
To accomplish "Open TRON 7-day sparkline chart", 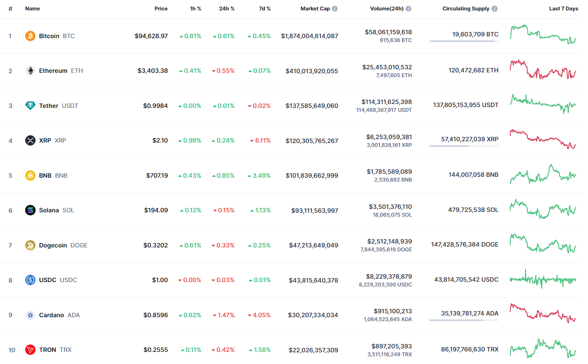I will click(543, 348).
